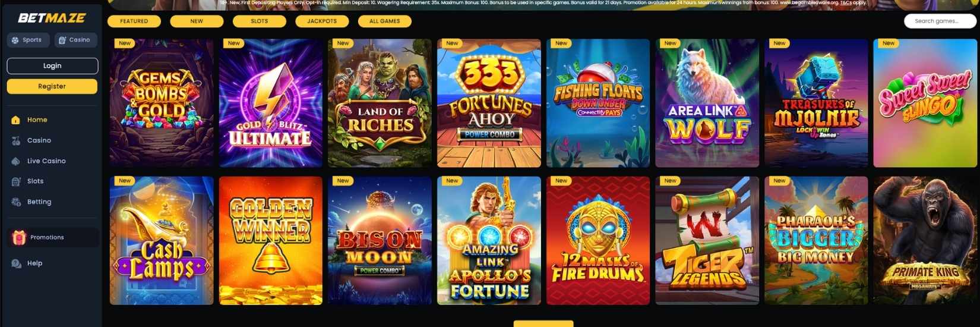Filter games by NEW tab
The width and height of the screenshot is (980, 327).
[x=197, y=21]
